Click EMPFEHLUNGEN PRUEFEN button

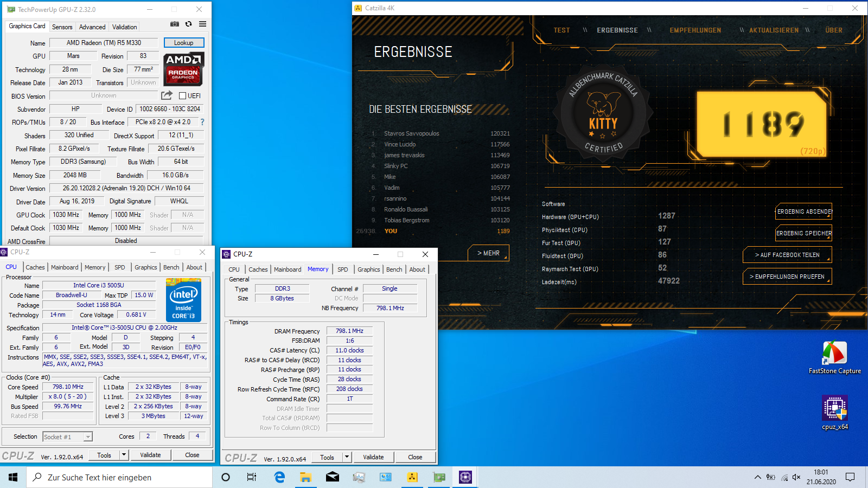pos(787,277)
